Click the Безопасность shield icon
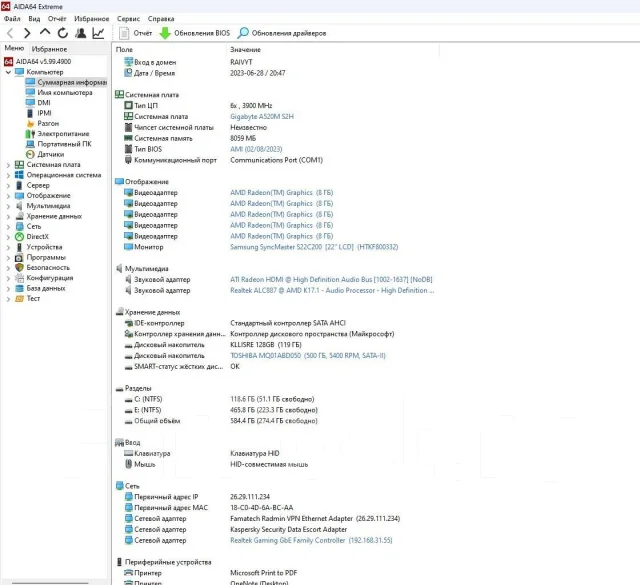640x585 pixels. coord(19,268)
